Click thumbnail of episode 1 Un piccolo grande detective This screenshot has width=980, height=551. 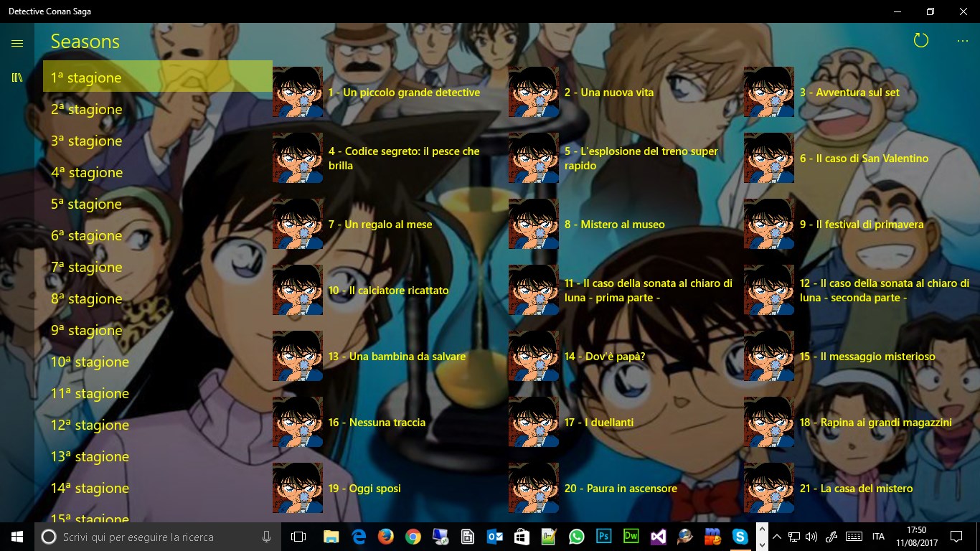pyautogui.click(x=298, y=92)
